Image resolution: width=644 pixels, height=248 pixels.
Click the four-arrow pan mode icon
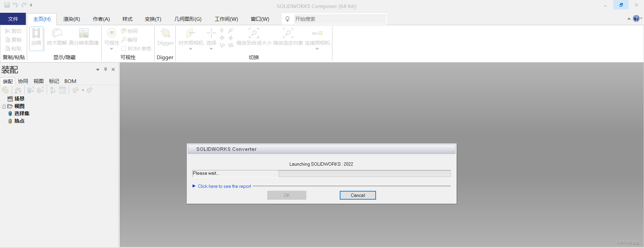click(222, 38)
